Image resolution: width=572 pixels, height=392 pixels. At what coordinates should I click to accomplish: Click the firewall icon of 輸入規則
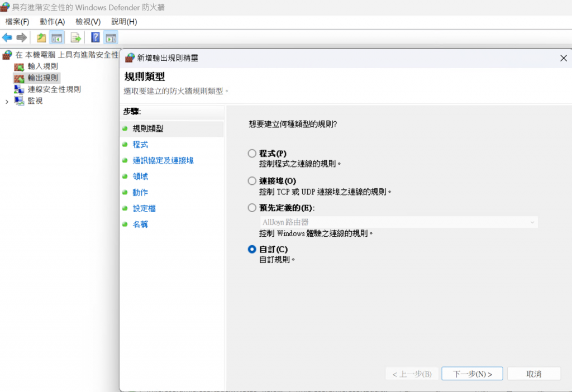(19, 67)
